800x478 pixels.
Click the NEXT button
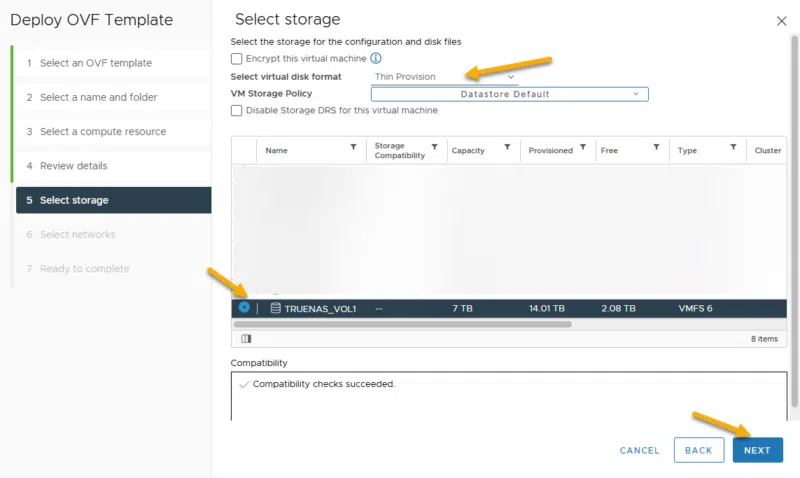[757, 450]
